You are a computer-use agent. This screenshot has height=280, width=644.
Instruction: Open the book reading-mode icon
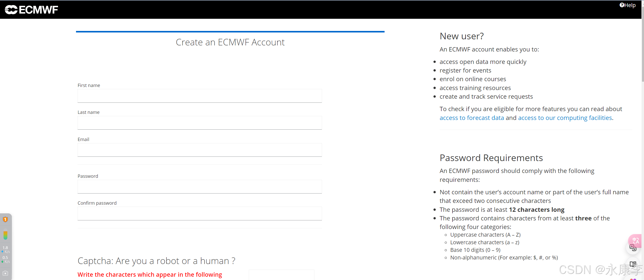pos(633,264)
